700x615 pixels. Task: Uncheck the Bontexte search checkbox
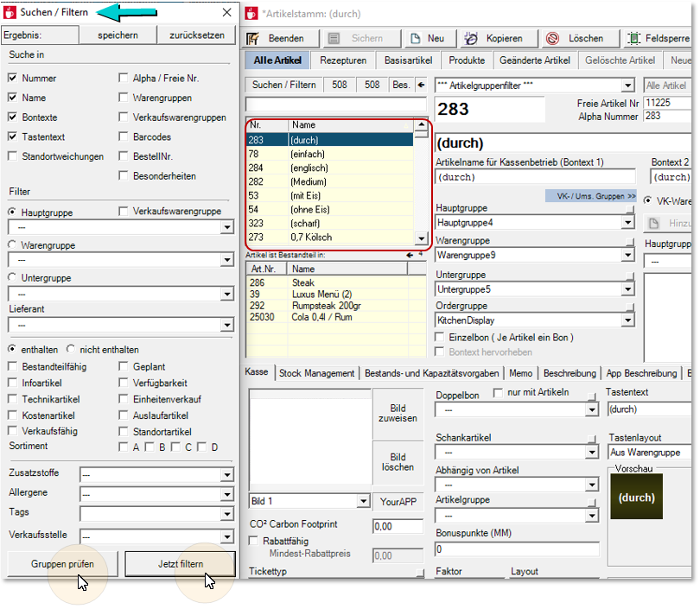[12, 117]
